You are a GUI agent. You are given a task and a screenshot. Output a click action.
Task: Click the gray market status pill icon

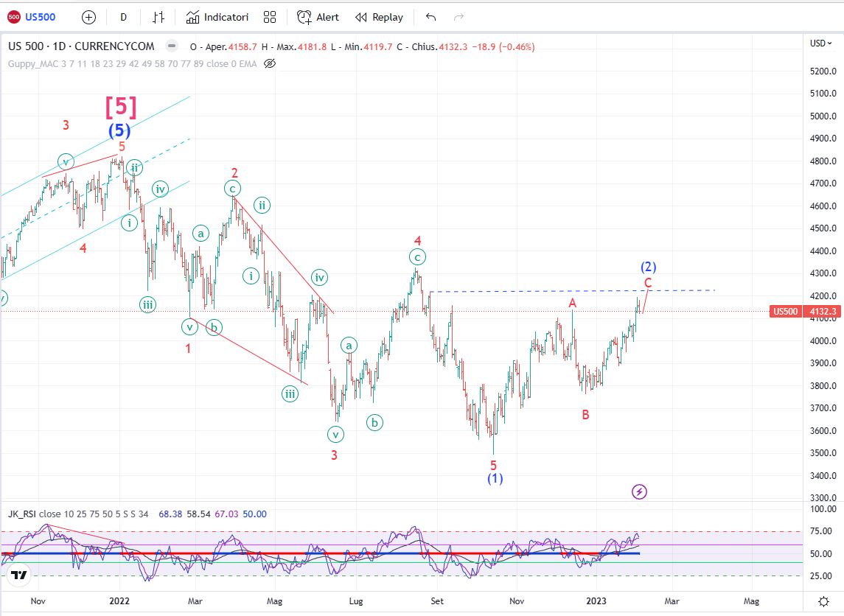(172, 46)
